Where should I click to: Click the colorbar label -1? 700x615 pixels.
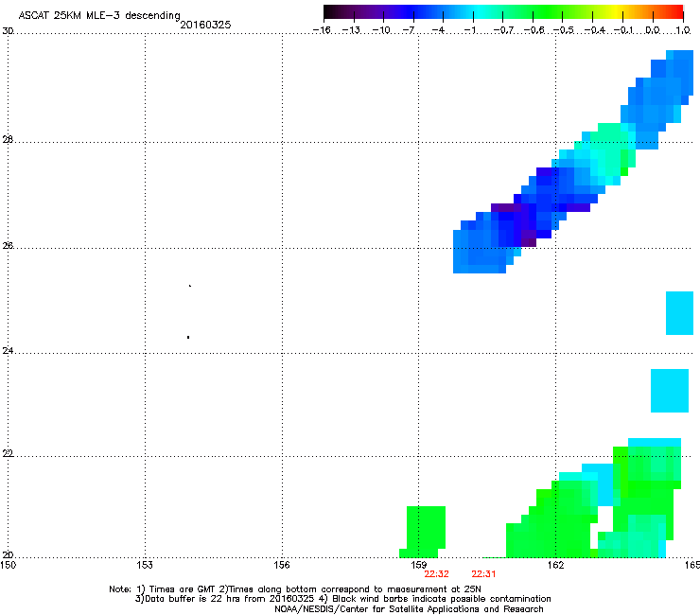click(x=469, y=30)
